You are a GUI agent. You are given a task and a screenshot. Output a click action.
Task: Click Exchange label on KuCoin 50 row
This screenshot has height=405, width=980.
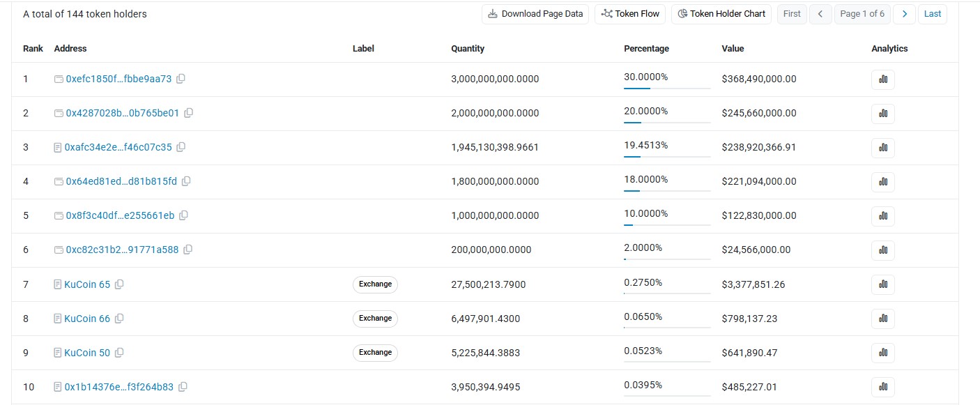375,352
